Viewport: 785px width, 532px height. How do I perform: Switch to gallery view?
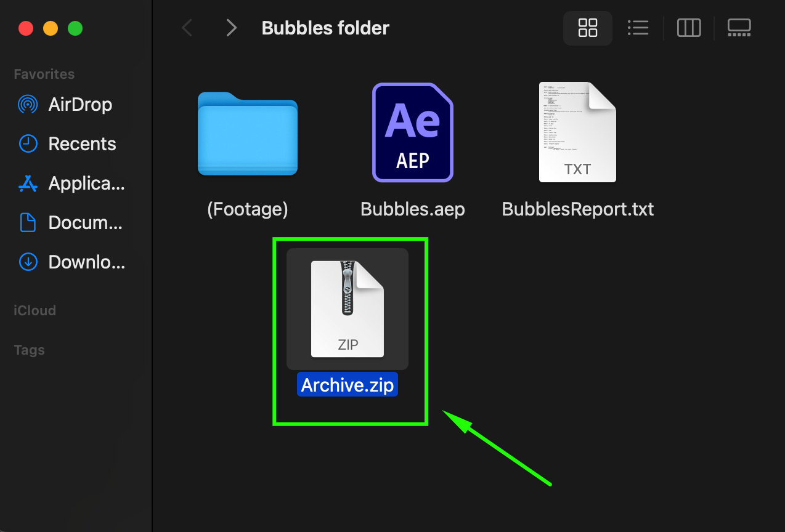[739, 28]
